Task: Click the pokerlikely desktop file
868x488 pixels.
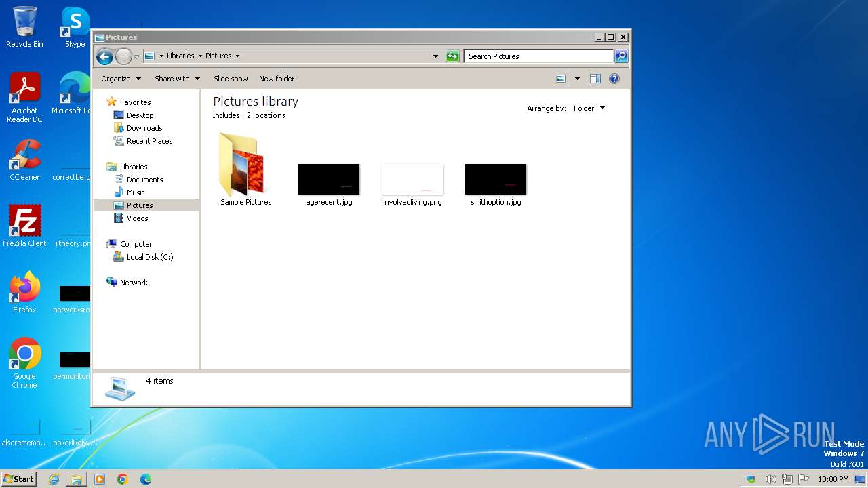Action: [75, 434]
